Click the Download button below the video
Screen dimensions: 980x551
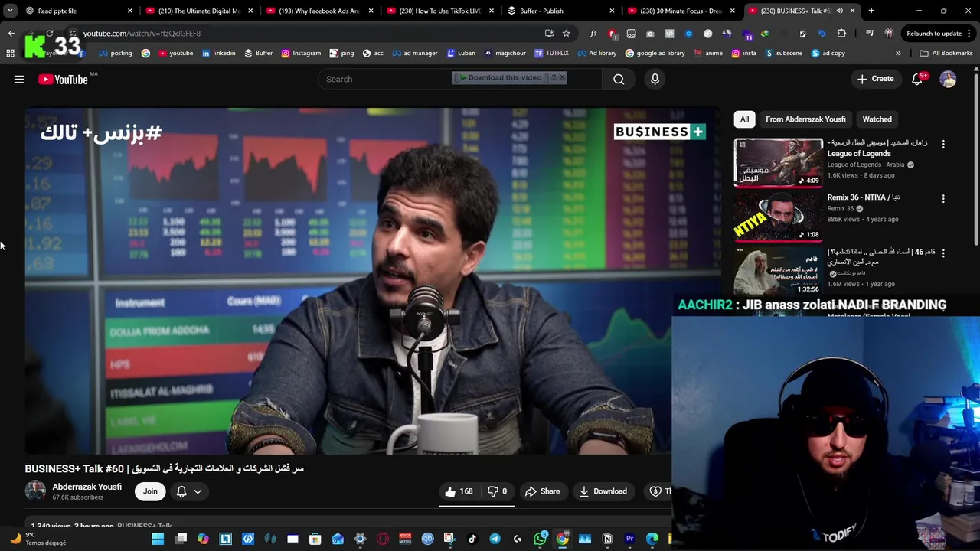point(603,491)
